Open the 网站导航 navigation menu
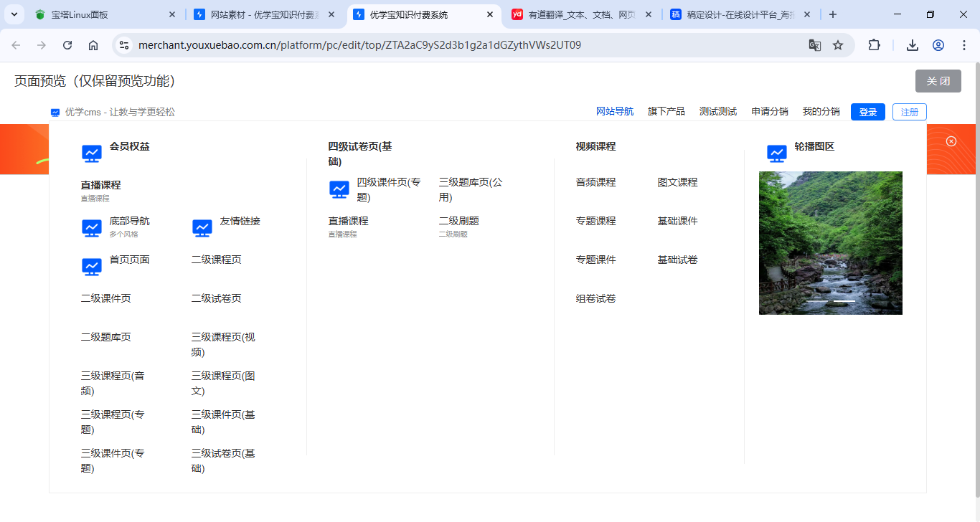The height and width of the screenshot is (522, 980). [x=615, y=112]
